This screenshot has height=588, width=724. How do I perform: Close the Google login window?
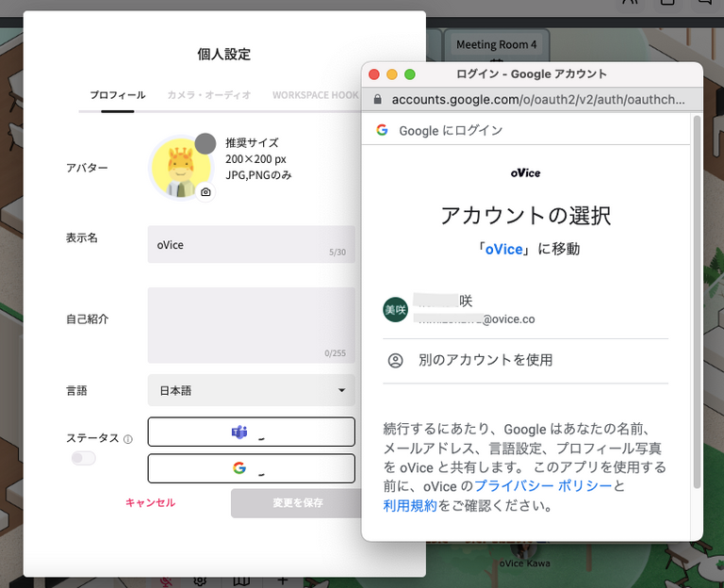click(374, 74)
